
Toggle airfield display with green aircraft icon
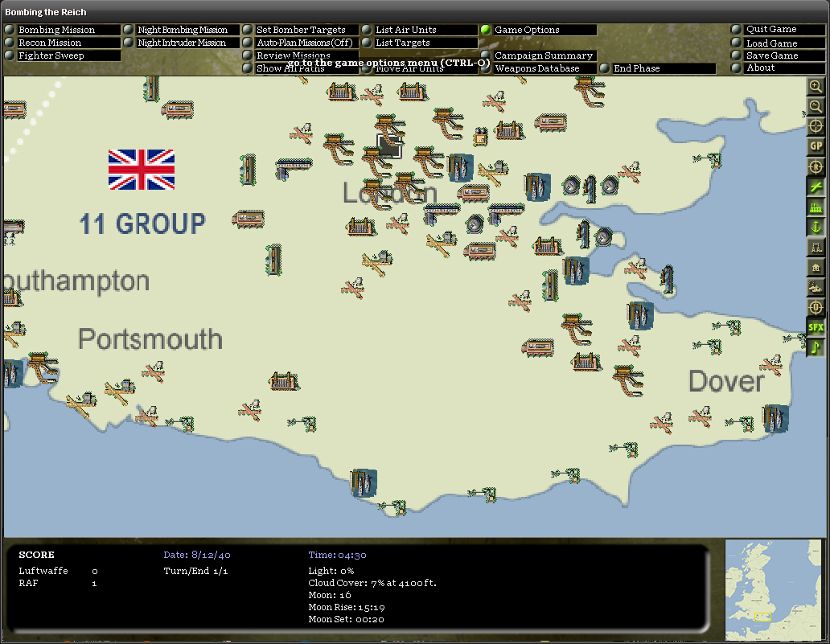coord(816,187)
